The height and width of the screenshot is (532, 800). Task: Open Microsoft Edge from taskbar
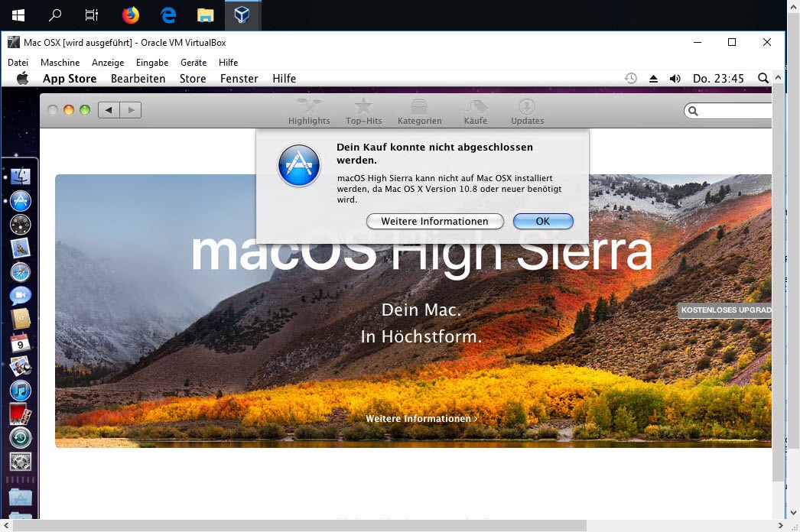click(x=167, y=15)
